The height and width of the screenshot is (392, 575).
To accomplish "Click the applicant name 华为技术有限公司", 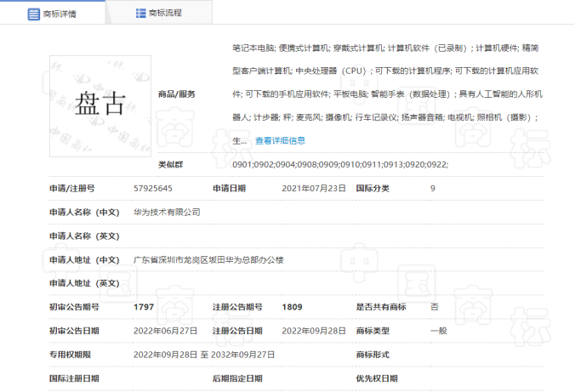I will click(167, 213).
